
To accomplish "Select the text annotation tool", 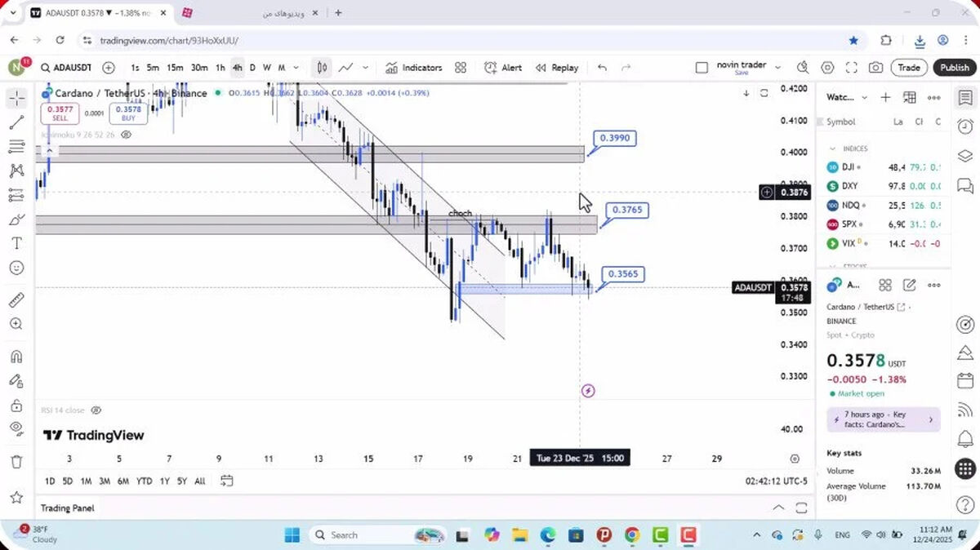I will [x=16, y=243].
